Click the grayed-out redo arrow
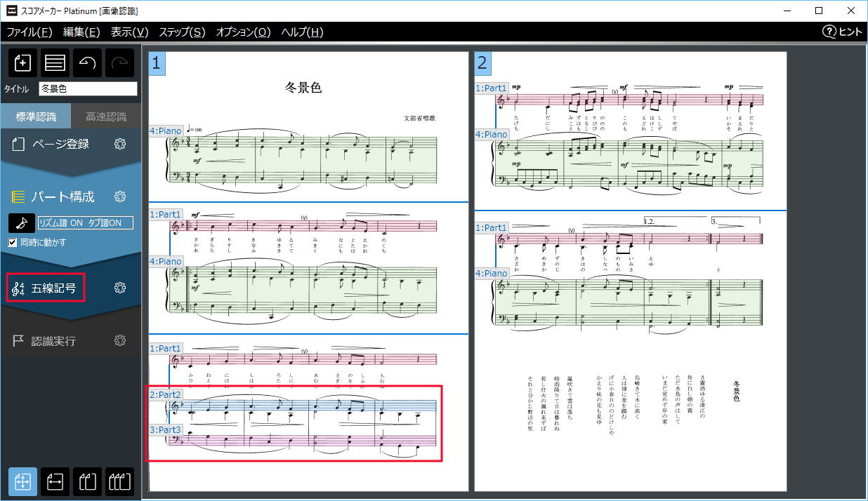868x501 pixels. (119, 62)
